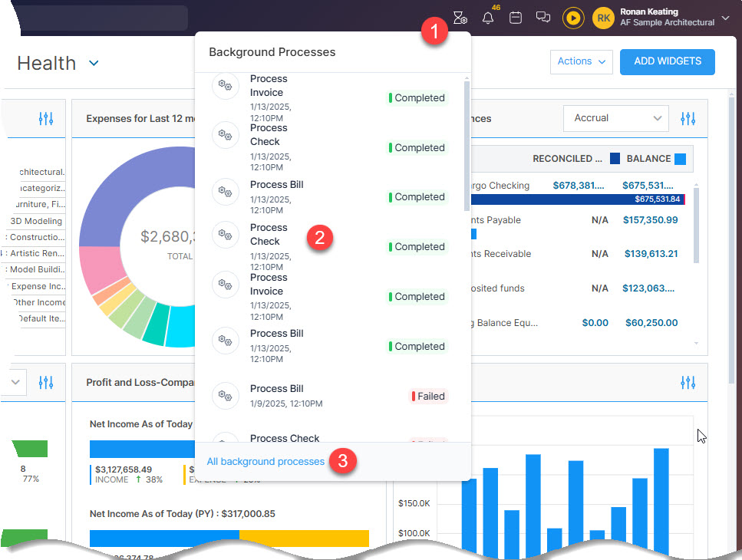Screen dimensions: 742x560
Task: Expand the dropdown left of Profit and Loss
Action: pos(15,382)
